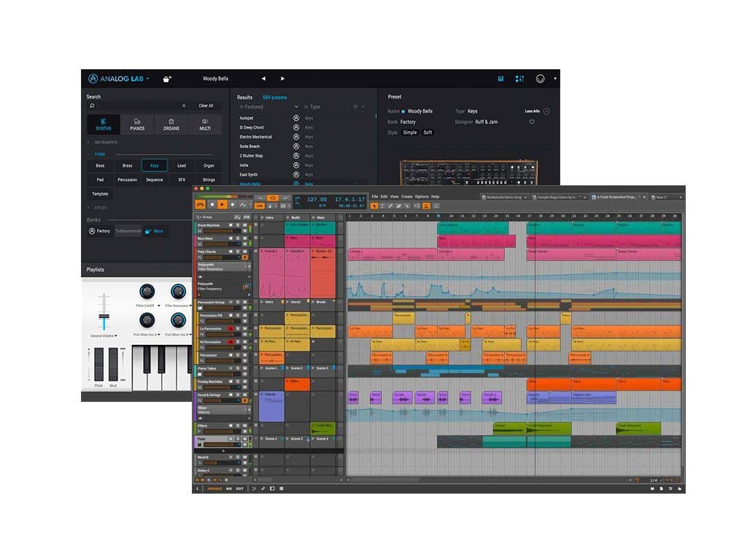Mute the Drum Machine track
Screen dimensions: 747x560
click(245, 225)
